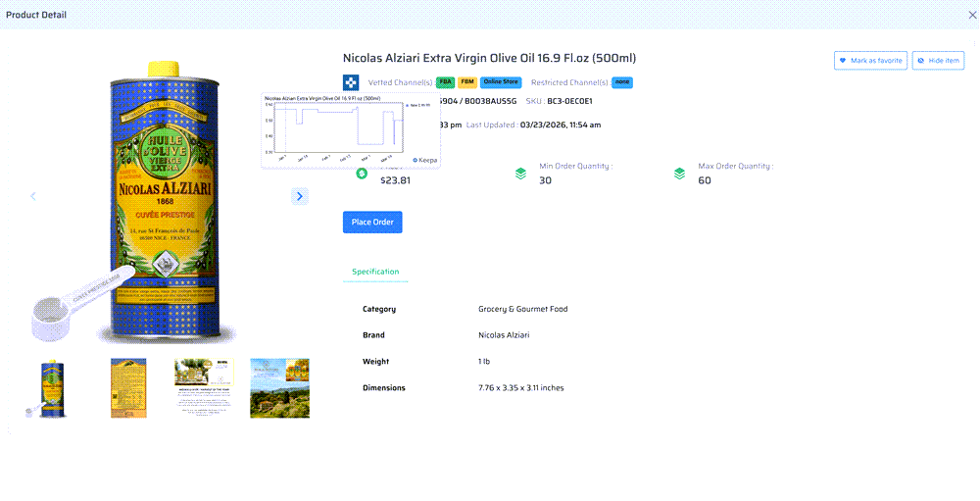Viewport: 980px width, 501px height.
Task: Close the Product Detail dialog
Action: 972,15
